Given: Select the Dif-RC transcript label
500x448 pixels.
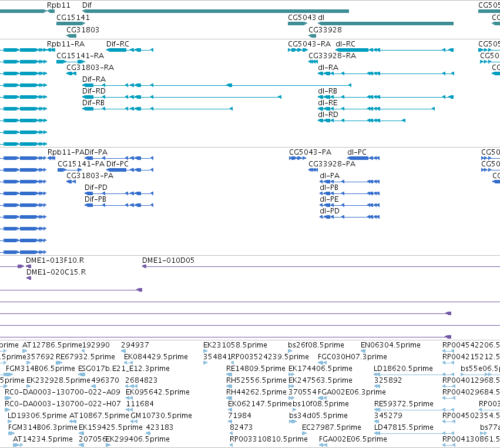Looking at the screenshot, I should coord(118,44).
